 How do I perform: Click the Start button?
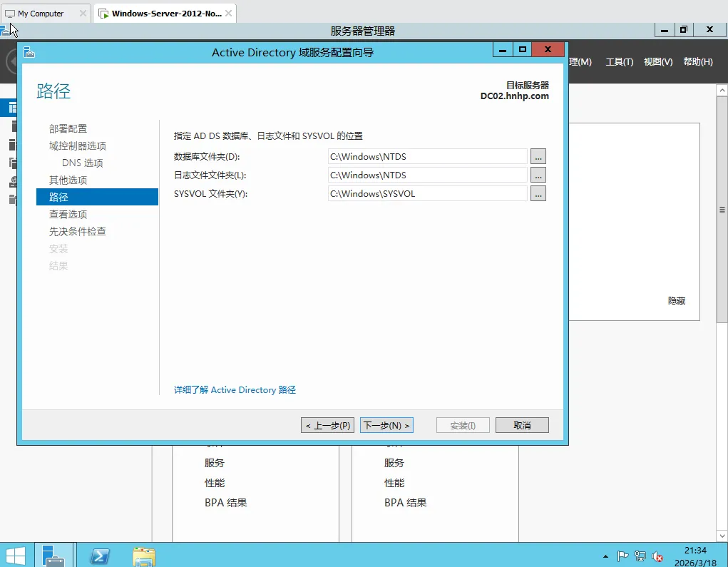15,554
